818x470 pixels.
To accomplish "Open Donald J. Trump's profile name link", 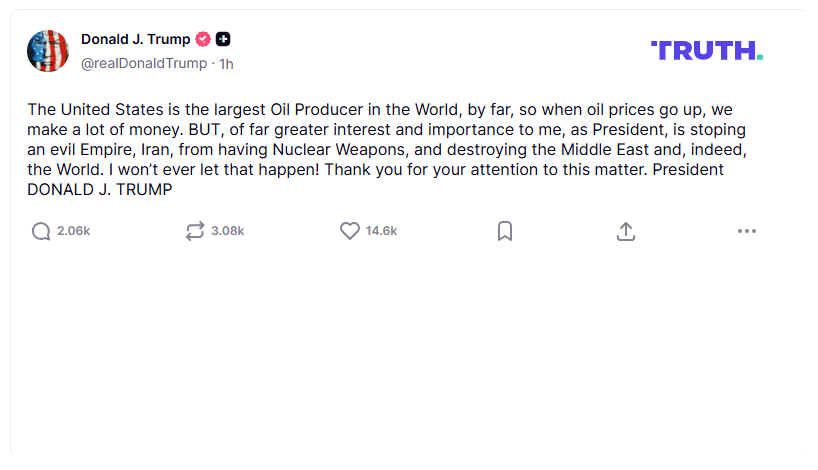I will pyautogui.click(x=136, y=39).
